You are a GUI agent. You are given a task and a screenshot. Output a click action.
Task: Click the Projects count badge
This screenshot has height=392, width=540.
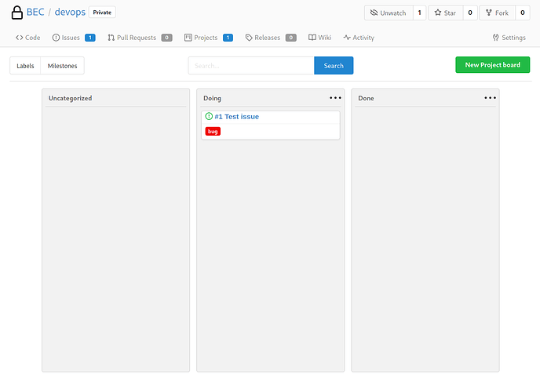tap(228, 38)
